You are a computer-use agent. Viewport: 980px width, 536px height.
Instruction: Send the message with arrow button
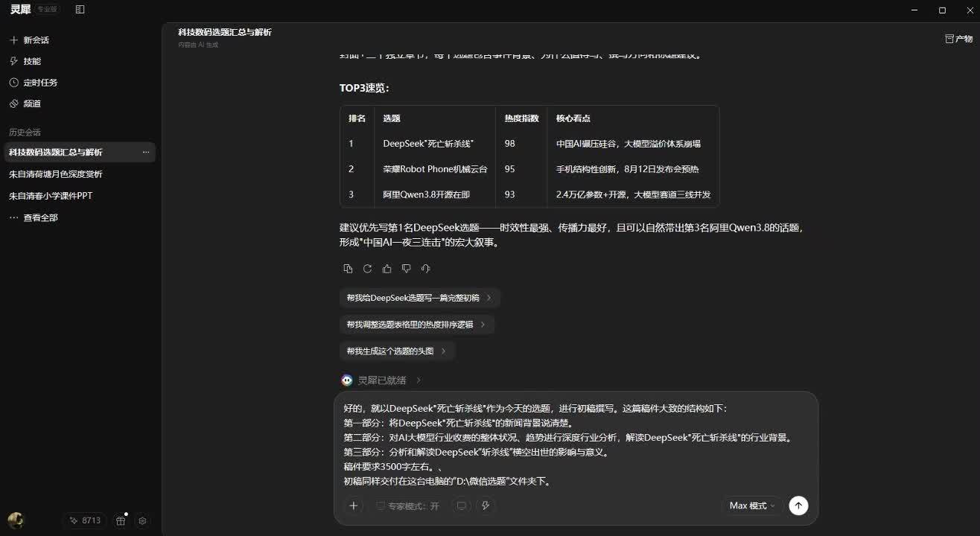click(798, 505)
